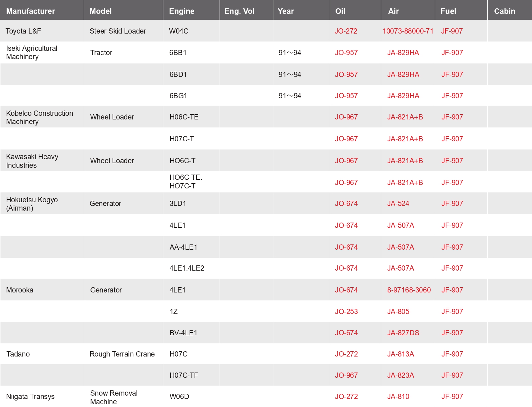532x407 pixels.
Task: Click the JA-524 air filter link
Action: pyautogui.click(x=398, y=203)
